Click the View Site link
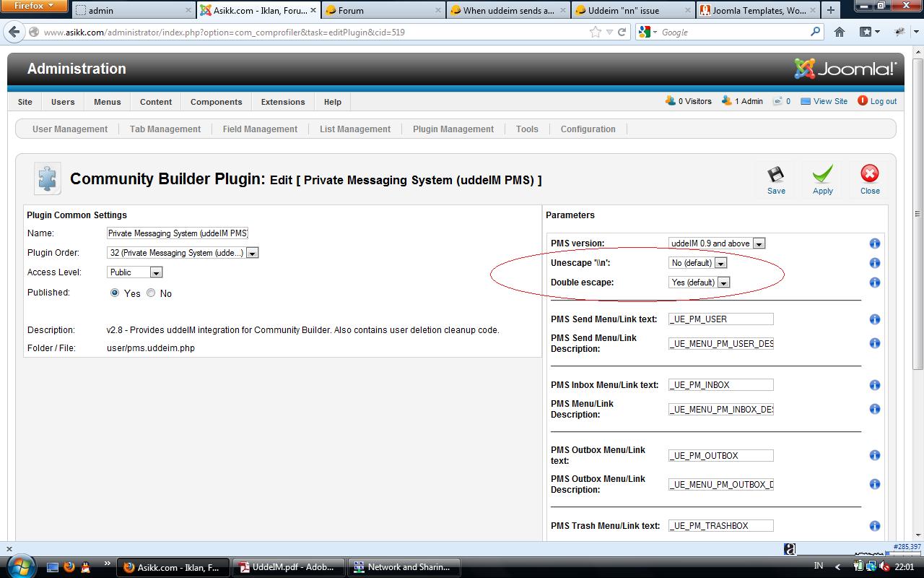 (x=824, y=101)
